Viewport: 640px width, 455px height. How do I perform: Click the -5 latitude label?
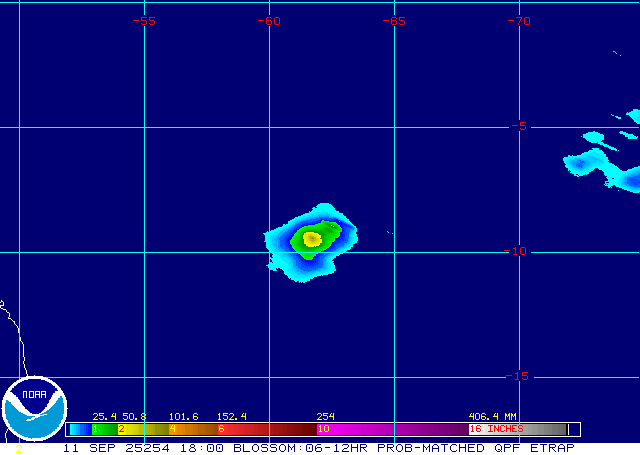pos(518,127)
